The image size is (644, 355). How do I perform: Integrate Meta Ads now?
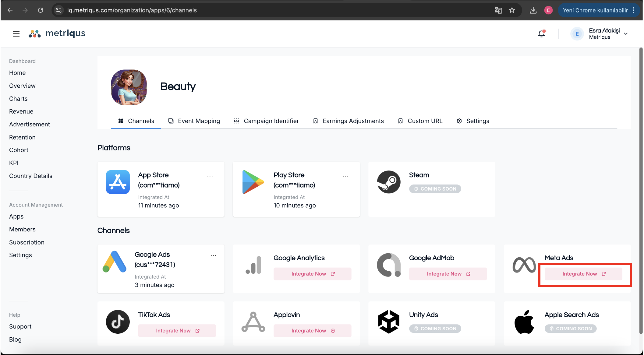[583, 274]
